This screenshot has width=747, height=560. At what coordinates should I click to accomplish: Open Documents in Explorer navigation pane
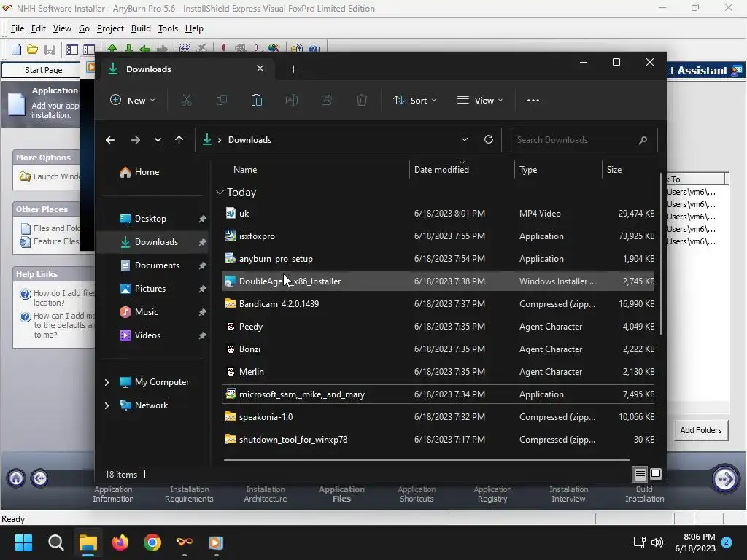[158, 265]
